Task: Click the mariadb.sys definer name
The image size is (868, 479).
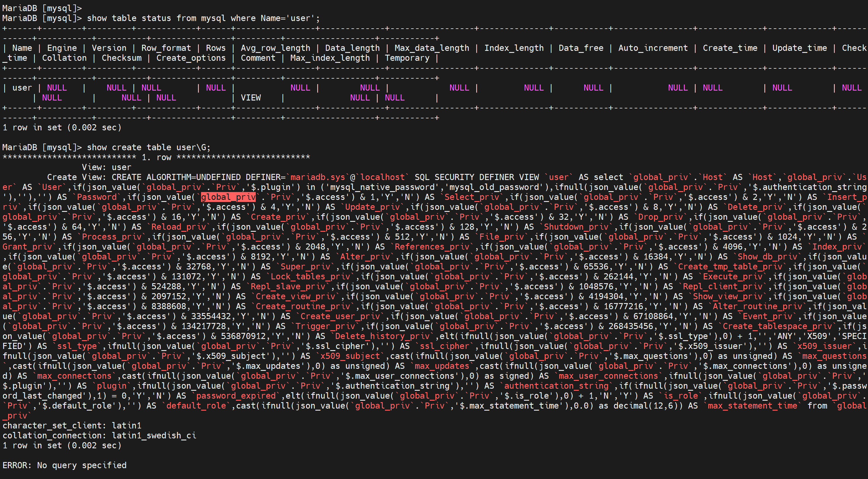Action: (318, 177)
